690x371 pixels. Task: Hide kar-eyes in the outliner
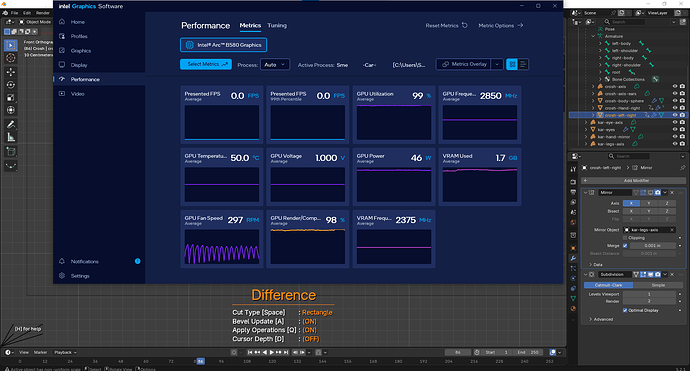pyautogui.click(x=675, y=129)
